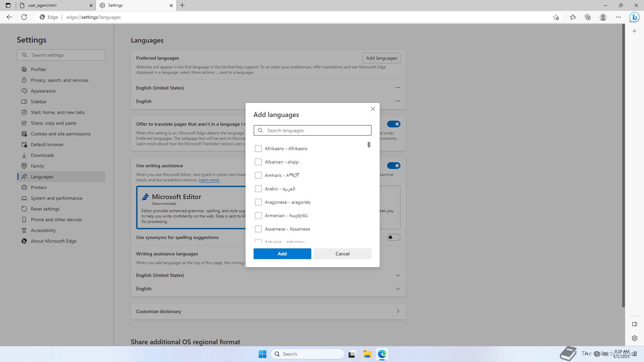Open Settings and more ellipsis menu
Viewport: 644px width, 362px height.
[619, 17]
